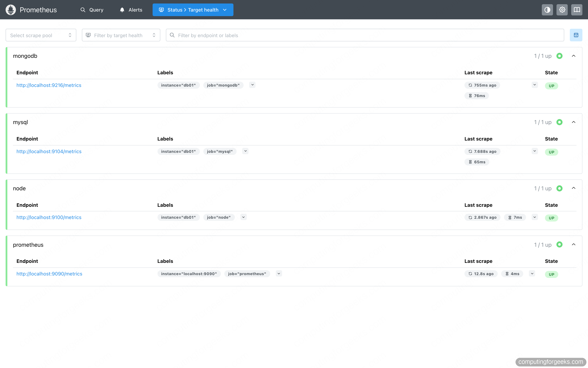Click the 755ms ago last scrape badge
This screenshot has width=588, height=368.
coord(482,85)
